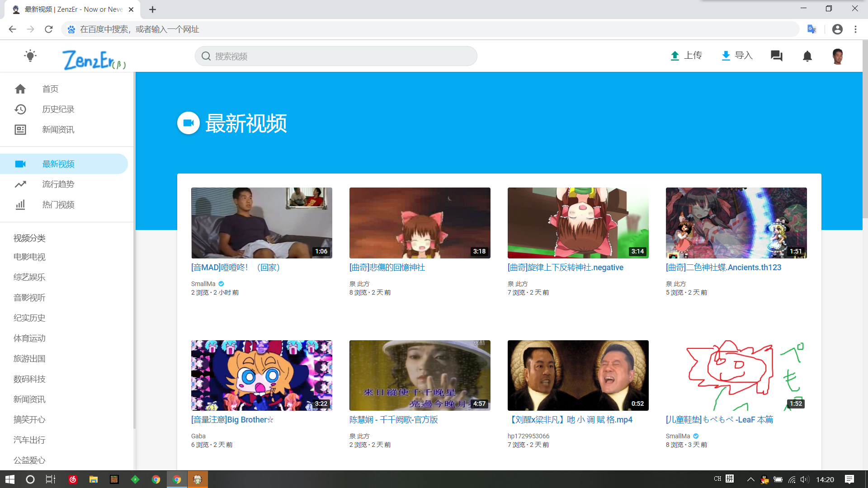Screen dimensions: 868x488
Task: Open Chrome's three-dot menu
Action: pyautogui.click(x=855, y=29)
